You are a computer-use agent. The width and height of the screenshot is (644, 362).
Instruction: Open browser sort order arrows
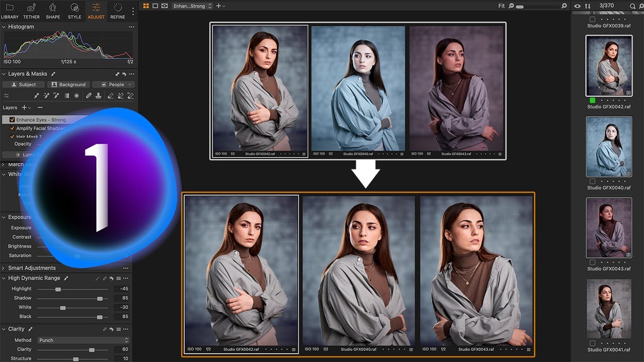coord(588,6)
